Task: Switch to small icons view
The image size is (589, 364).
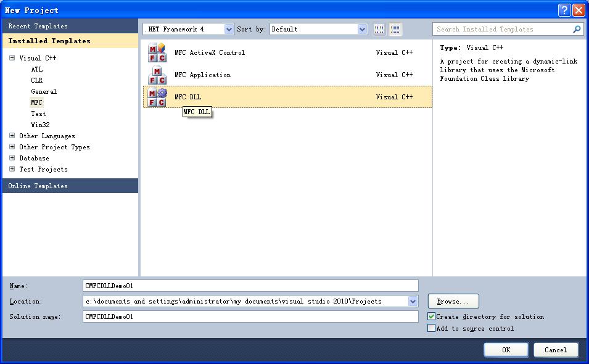Action: (379, 29)
